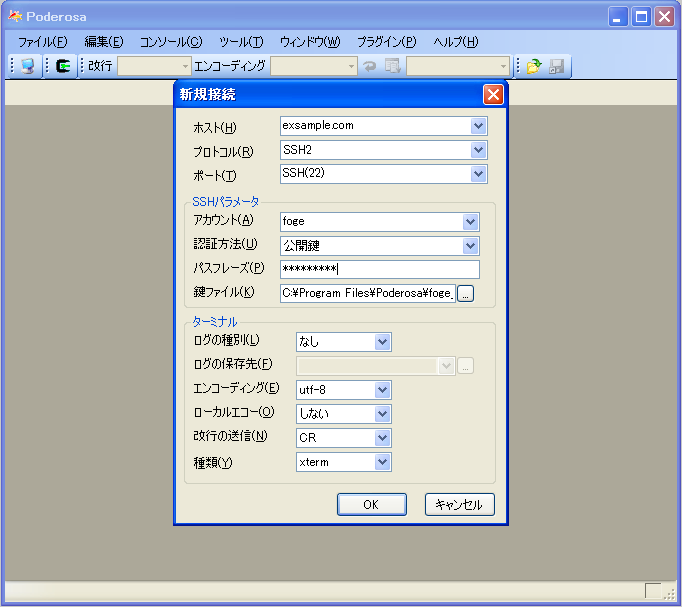
Task: Click the 鍵ファイル path field
Action: (x=368, y=293)
